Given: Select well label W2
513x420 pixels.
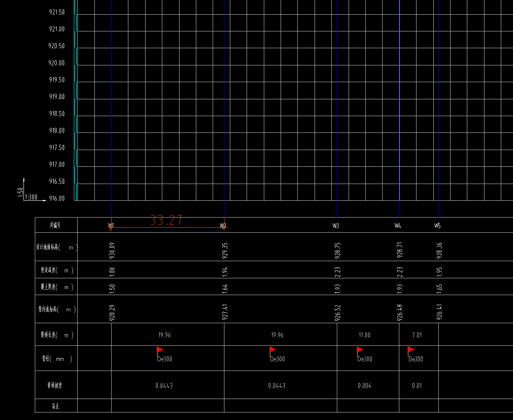Looking at the screenshot, I should tap(223, 226).
